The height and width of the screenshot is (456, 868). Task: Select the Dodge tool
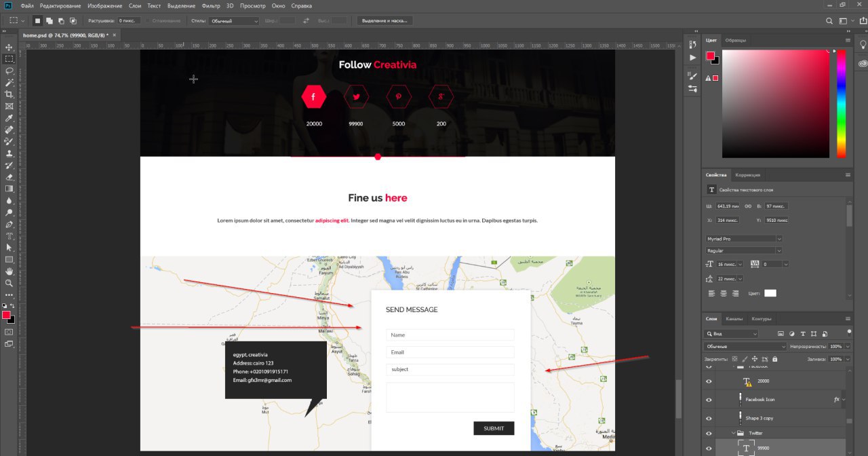tap(9, 212)
